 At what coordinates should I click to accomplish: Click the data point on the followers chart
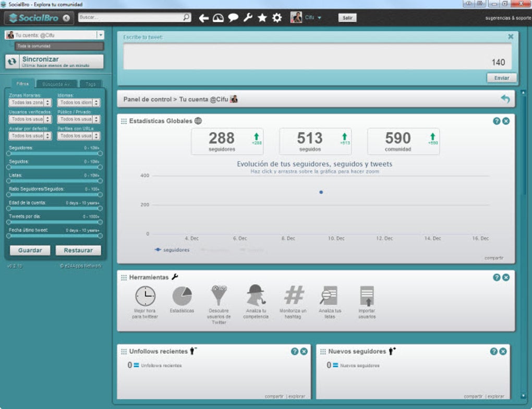(x=321, y=192)
